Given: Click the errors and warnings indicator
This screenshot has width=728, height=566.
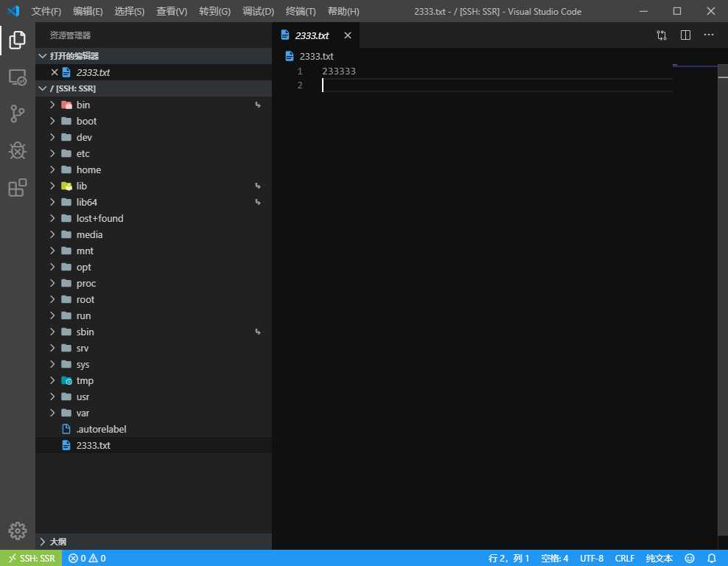Looking at the screenshot, I should tap(87, 558).
